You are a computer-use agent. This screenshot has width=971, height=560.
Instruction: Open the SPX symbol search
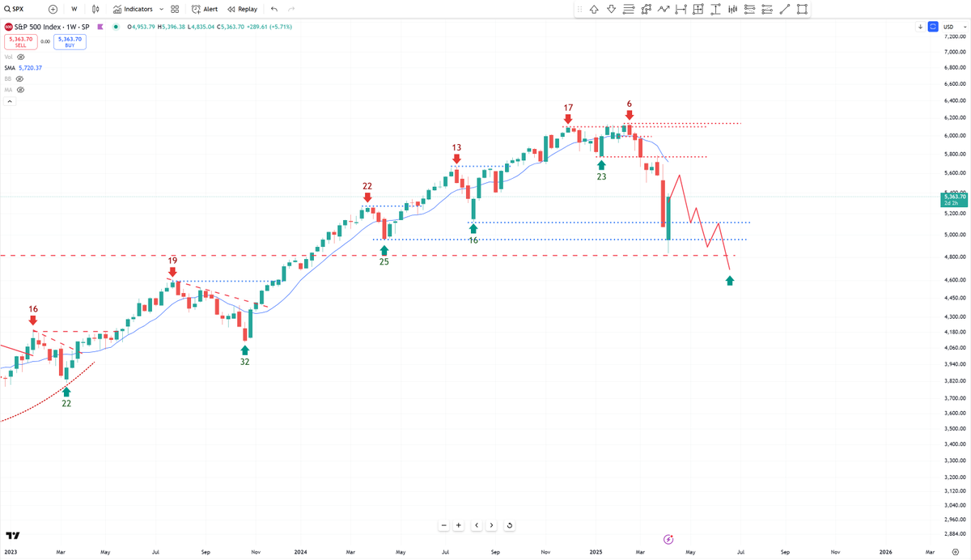15,9
